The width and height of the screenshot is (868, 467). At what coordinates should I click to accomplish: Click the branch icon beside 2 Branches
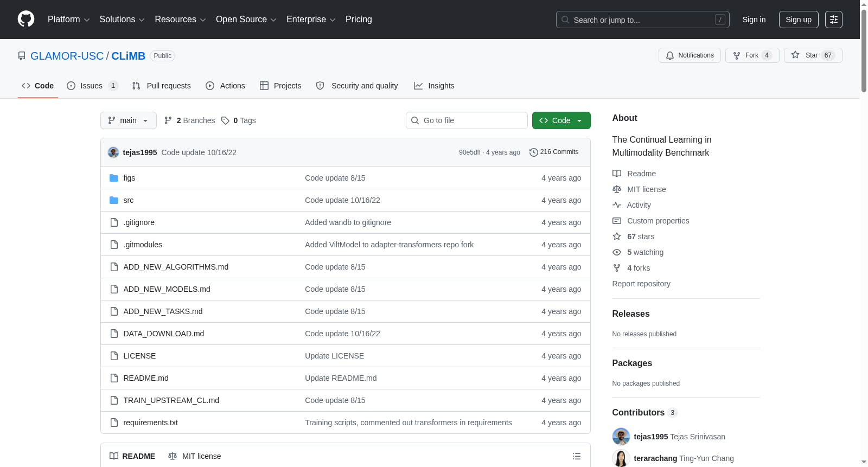[168, 120]
